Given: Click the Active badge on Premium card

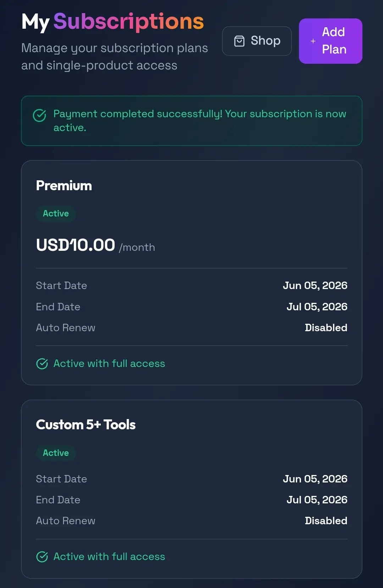Looking at the screenshot, I should pyautogui.click(x=56, y=214).
